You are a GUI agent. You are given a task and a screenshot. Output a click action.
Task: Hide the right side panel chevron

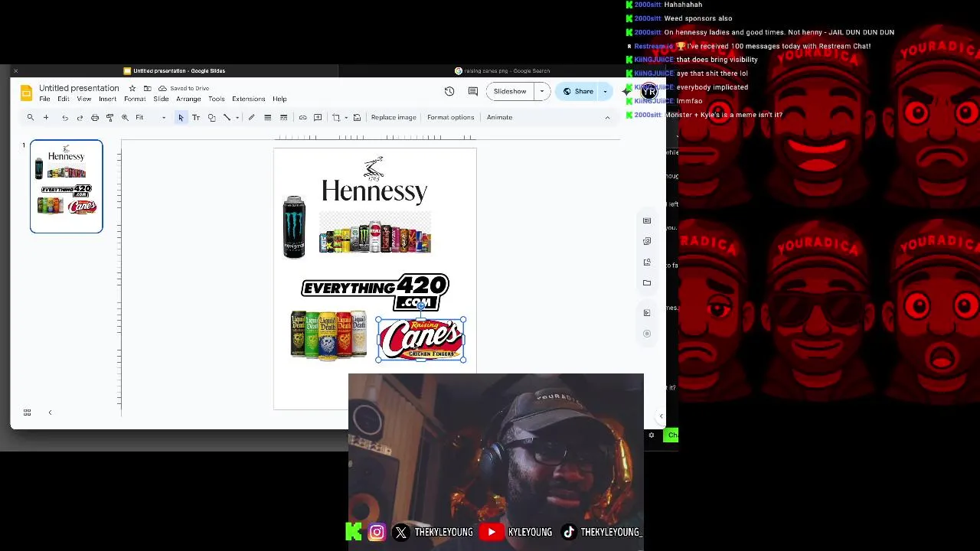[661, 416]
